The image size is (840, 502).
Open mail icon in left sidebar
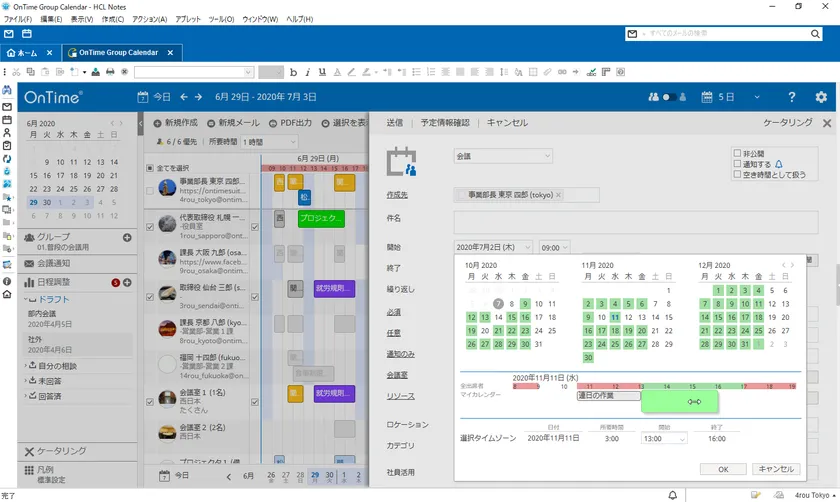7,106
